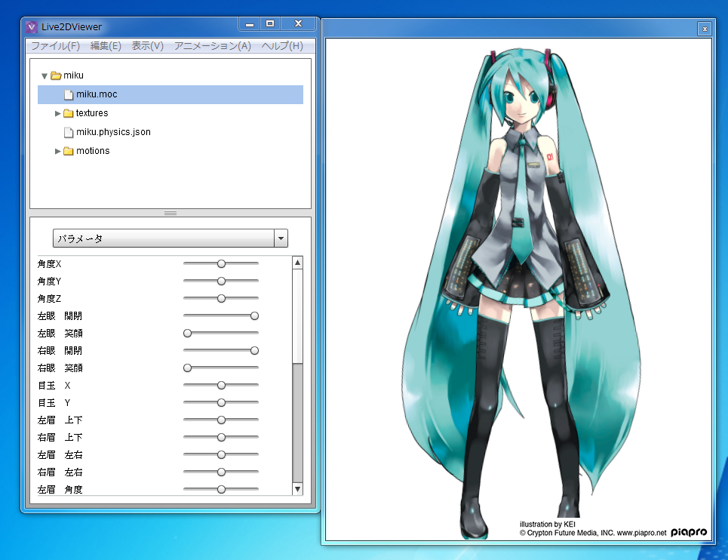Open the 編集(E) menu
This screenshot has height=560, width=728.
[x=106, y=46]
